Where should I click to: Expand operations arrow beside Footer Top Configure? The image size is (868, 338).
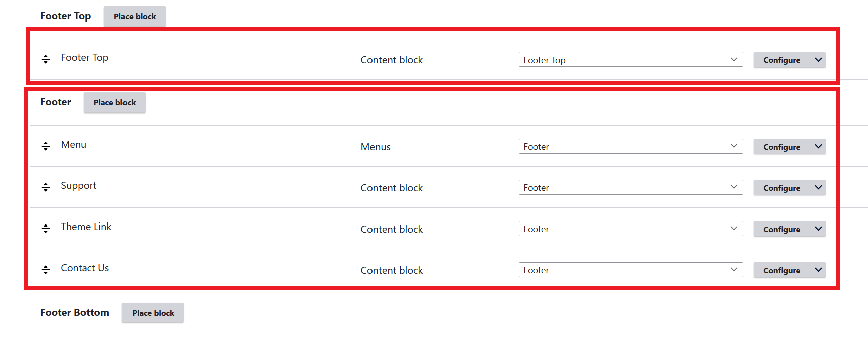(818, 60)
